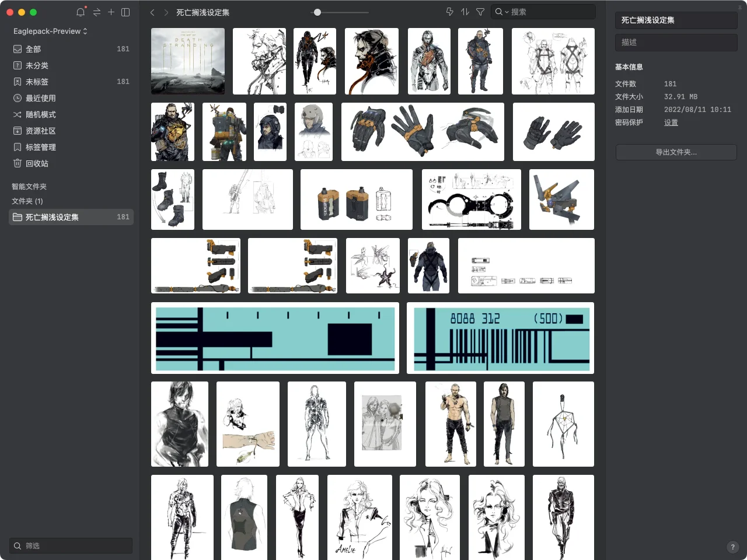Click the 导出文件夹... button

[676, 152]
